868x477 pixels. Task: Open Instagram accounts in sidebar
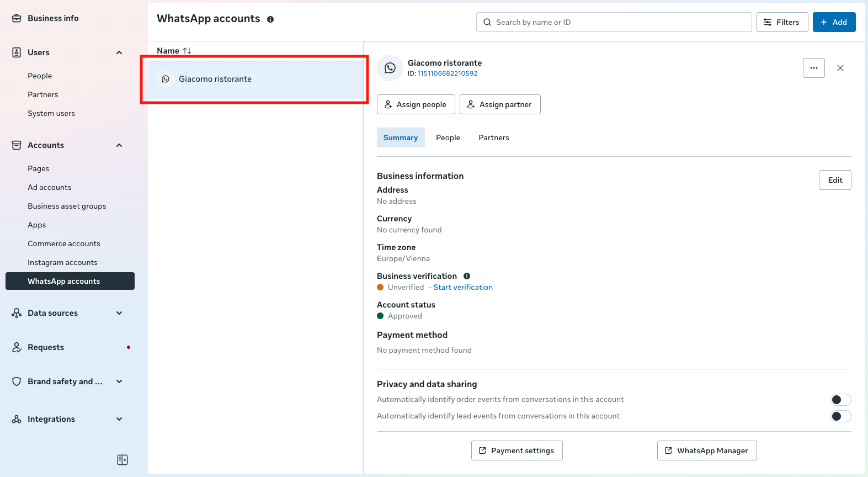pos(62,262)
